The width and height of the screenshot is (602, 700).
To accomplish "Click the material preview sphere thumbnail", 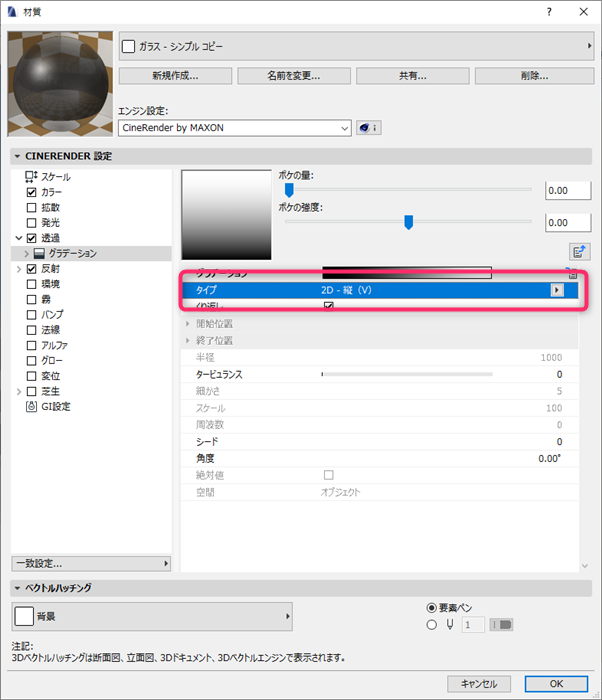I will (60, 84).
